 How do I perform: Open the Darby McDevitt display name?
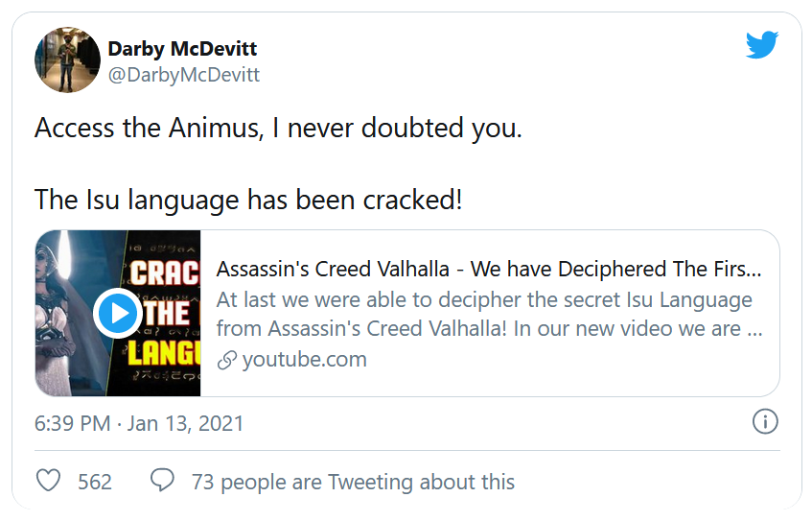point(182,49)
